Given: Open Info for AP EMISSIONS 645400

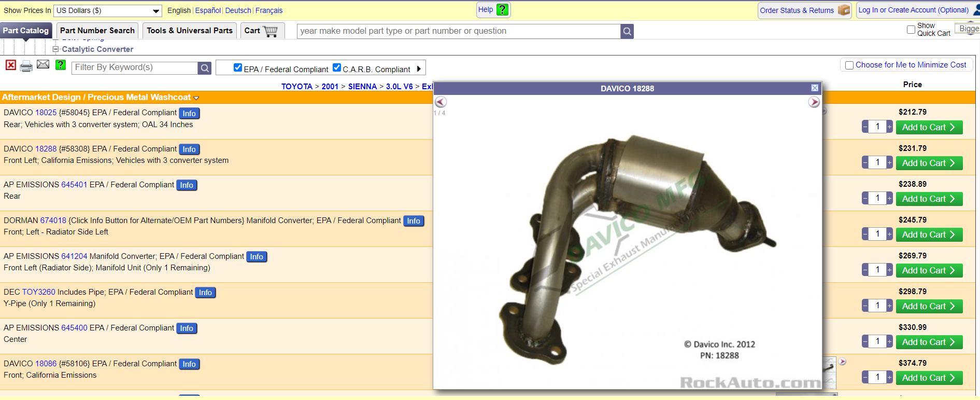Looking at the screenshot, I should tap(187, 328).
